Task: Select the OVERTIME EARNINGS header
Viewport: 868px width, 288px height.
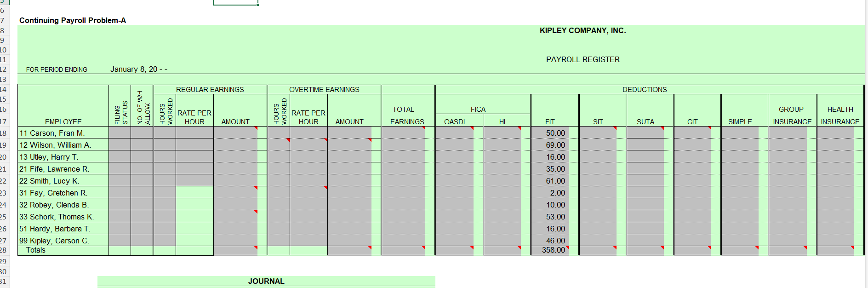Action: [x=324, y=90]
